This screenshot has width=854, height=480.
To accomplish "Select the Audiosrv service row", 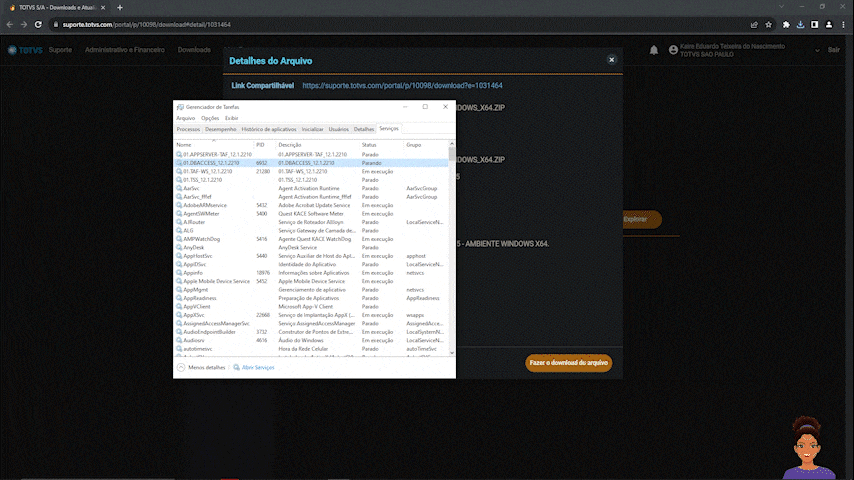I will [311, 341].
